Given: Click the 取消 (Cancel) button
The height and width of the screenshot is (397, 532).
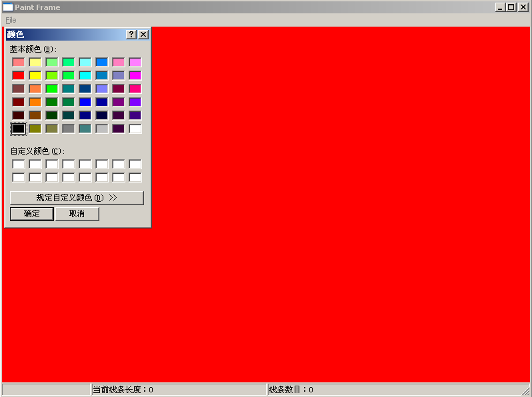Looking at the screenshot, I should pyautogui.click(x=77, y=214).
